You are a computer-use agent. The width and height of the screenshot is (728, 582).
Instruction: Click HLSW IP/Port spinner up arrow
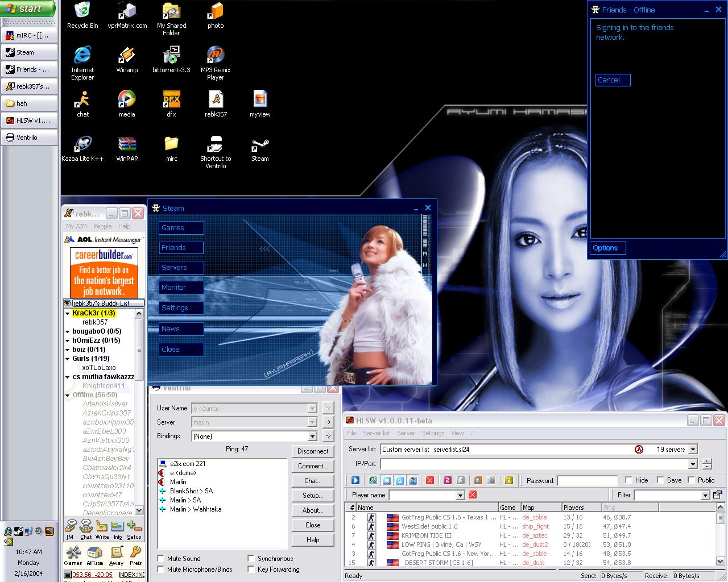706,461
